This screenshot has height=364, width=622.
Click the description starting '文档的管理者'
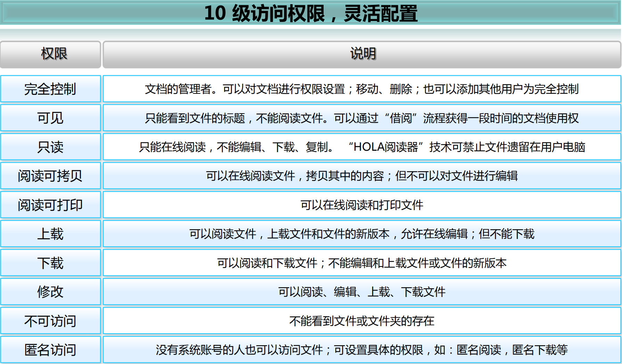pyautogui.click(x=362, y=89)
